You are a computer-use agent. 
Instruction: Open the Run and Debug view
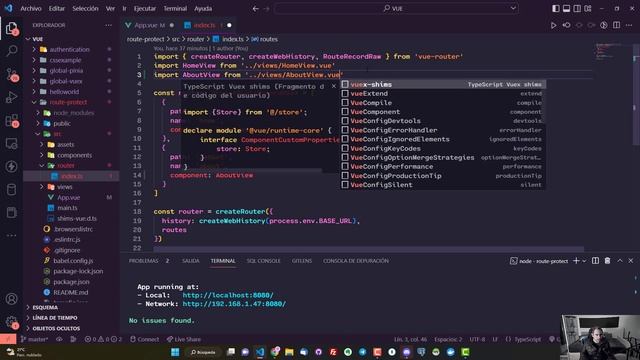click(11, 97)
